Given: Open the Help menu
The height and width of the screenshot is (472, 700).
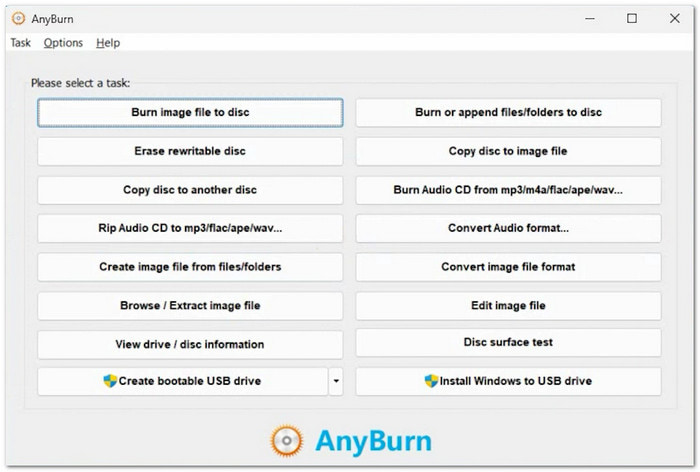Looking at the screenshot, I should coord(108,43).
